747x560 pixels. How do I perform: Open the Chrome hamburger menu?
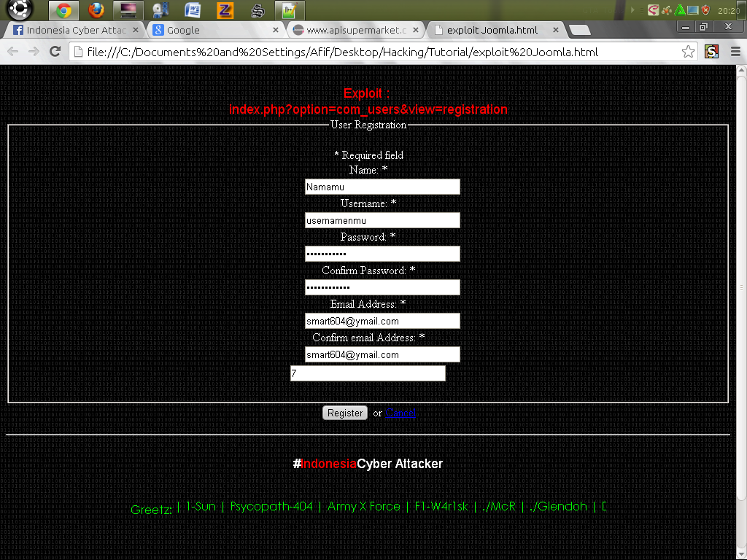tap(735, 52)
